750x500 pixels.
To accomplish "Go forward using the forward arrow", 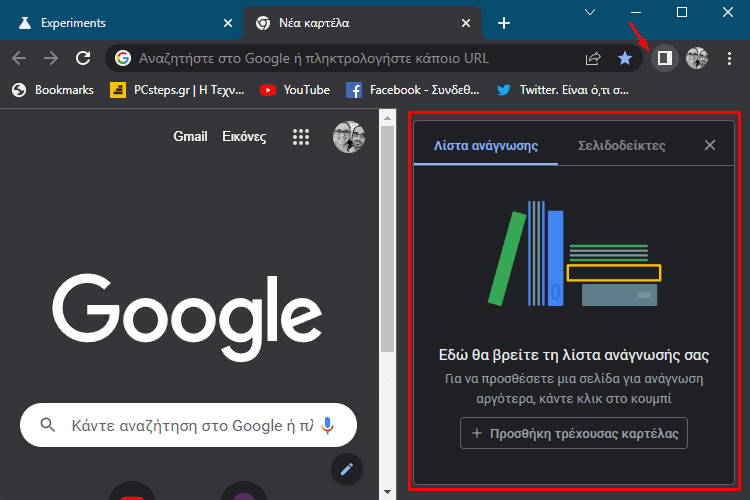I will coord(51,58).
